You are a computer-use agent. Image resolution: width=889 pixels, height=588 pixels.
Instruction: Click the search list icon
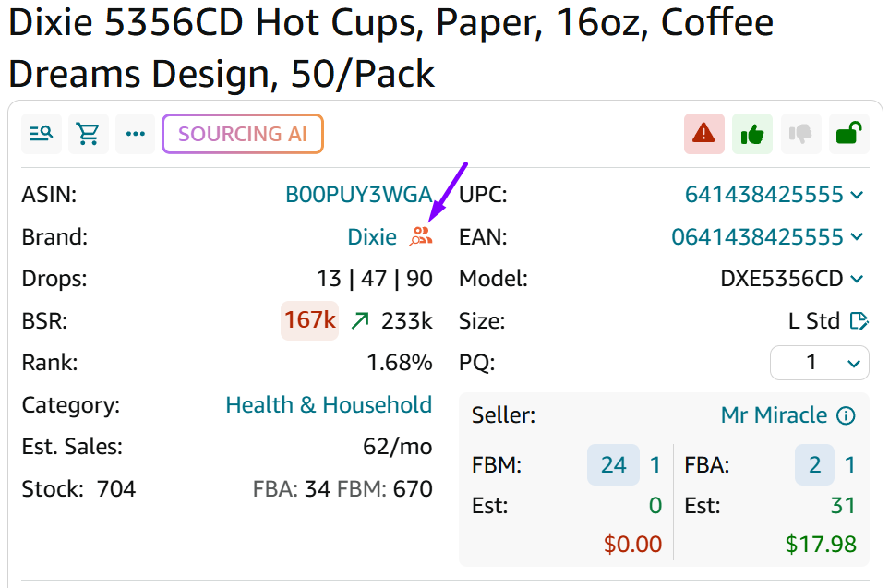coord(41,134)
